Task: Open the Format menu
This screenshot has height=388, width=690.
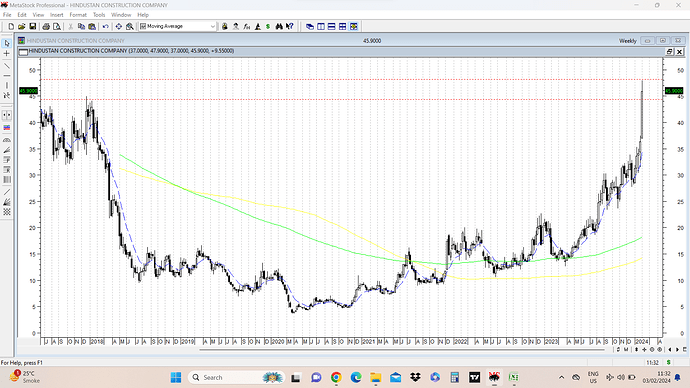Action: tap(78, 15)
